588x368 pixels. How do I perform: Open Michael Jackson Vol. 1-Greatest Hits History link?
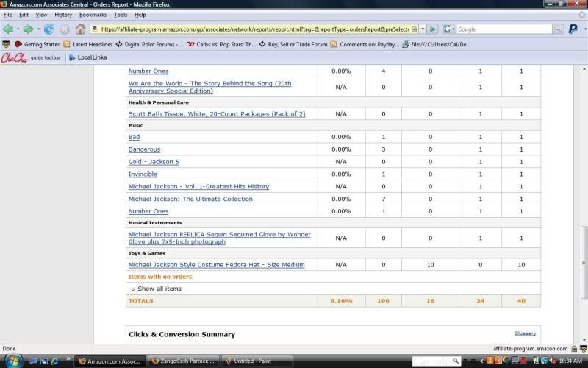tap(198, 187)
